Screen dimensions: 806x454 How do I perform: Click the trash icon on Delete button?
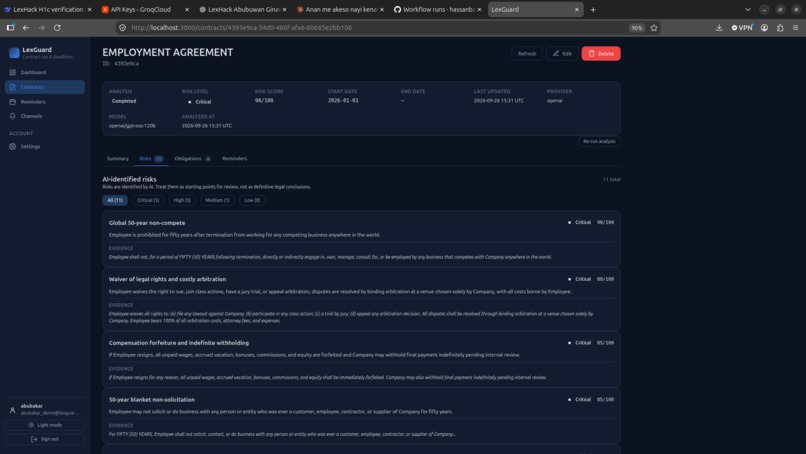[x=591, y=53]
